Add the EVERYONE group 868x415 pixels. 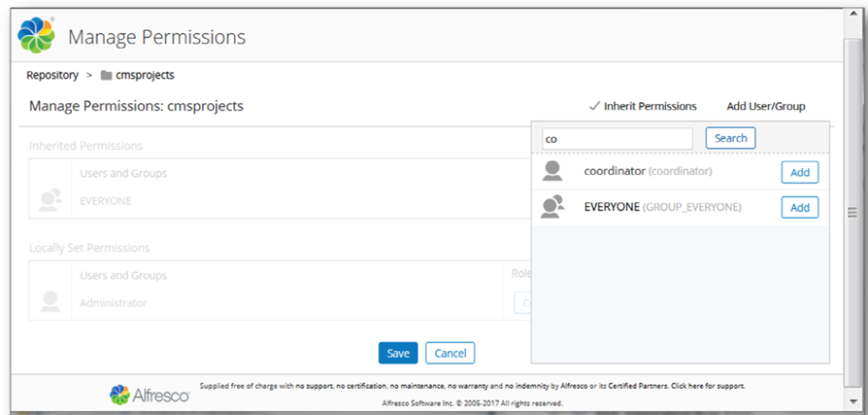pos(799,207)
